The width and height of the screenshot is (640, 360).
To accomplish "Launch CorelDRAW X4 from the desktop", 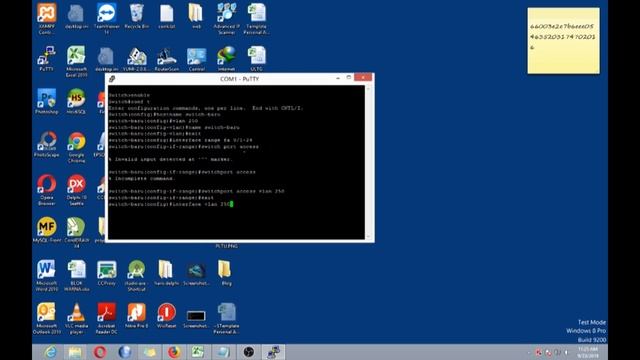I will click(76, 233).
